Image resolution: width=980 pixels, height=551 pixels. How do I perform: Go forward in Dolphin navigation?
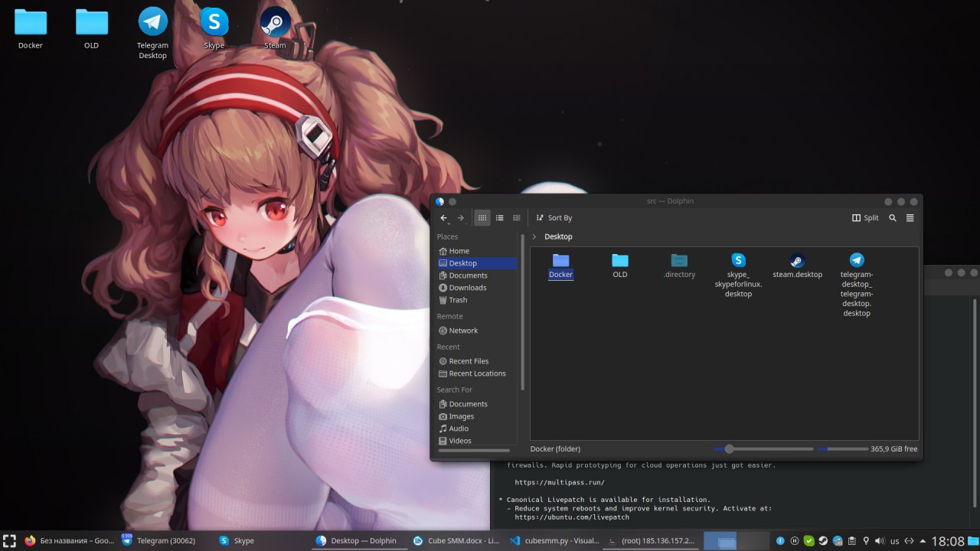click(460, 218)
